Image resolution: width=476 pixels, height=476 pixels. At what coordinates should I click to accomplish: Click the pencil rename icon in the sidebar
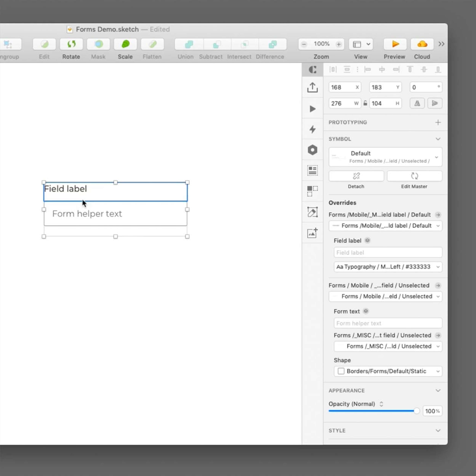(312, 212)
